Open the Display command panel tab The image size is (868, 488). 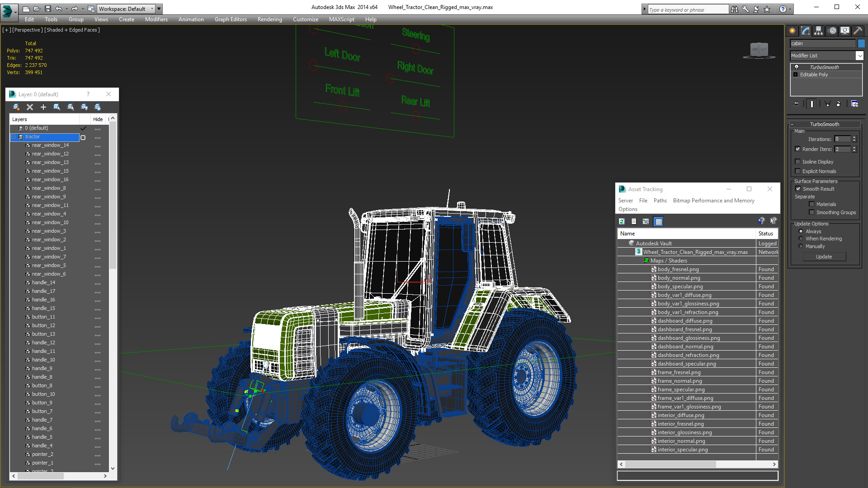pyautogui.click(x=844, y=31)
